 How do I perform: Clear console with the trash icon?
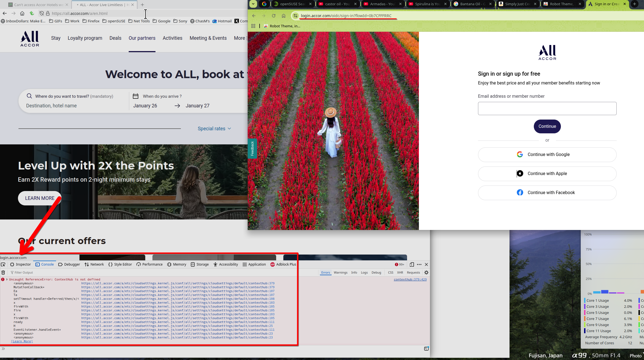point(3,272)
